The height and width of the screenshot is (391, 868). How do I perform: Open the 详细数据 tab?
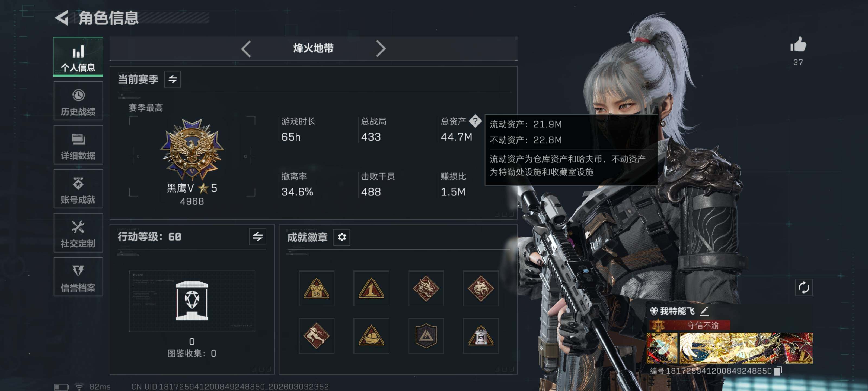[x=78, y=145]
